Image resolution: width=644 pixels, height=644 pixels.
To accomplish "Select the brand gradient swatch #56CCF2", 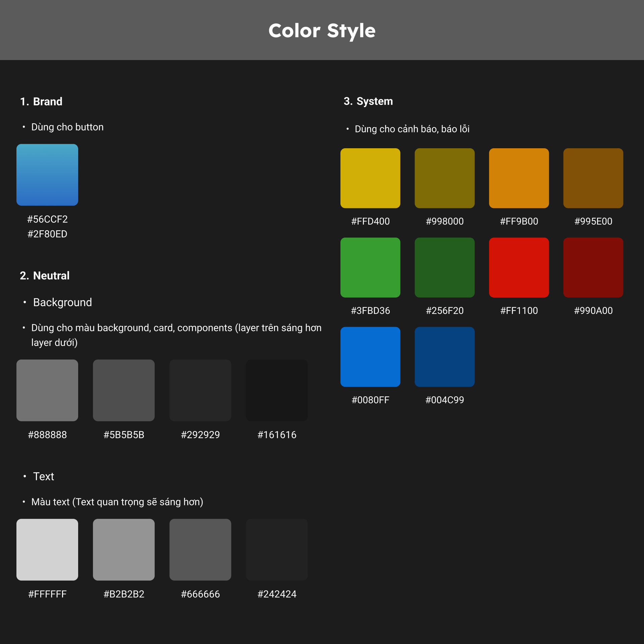I will tap(47, 175).
